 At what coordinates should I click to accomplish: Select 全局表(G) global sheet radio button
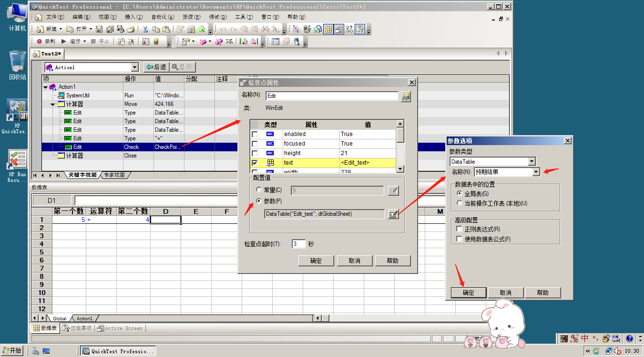coord(460,194)
